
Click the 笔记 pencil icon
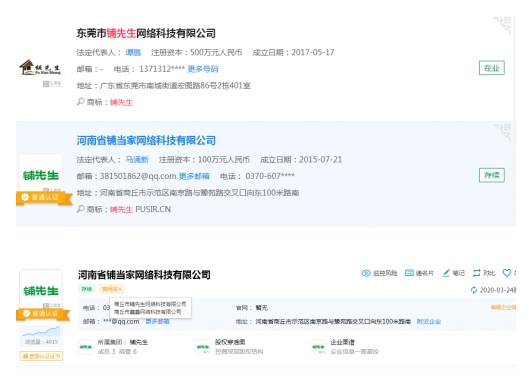pos(446,273)
